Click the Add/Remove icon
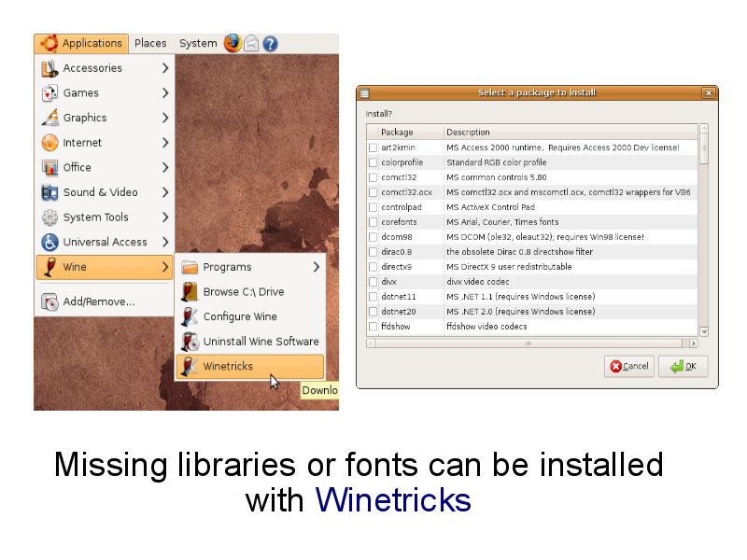 [49, 301]
